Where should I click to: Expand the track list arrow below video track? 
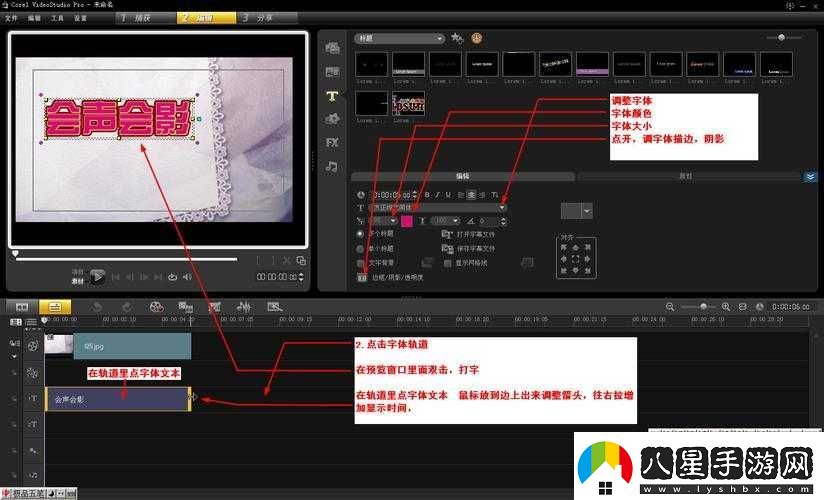pos(14,356)
